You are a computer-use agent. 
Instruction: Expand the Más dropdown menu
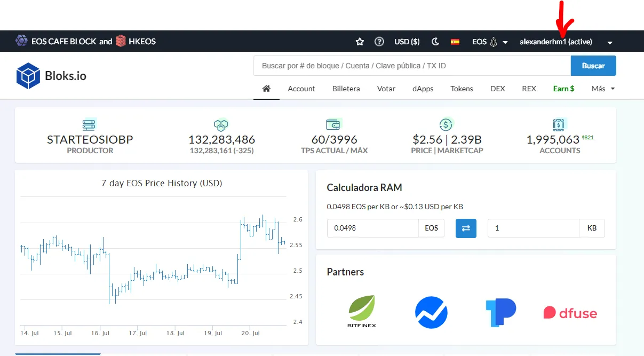point(603,89)
